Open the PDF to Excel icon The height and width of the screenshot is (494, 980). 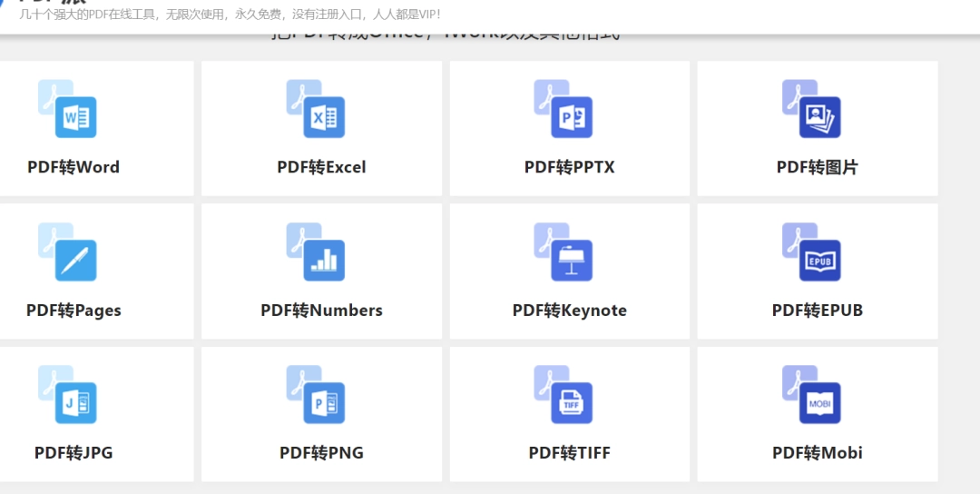click(x=316, y=109)
